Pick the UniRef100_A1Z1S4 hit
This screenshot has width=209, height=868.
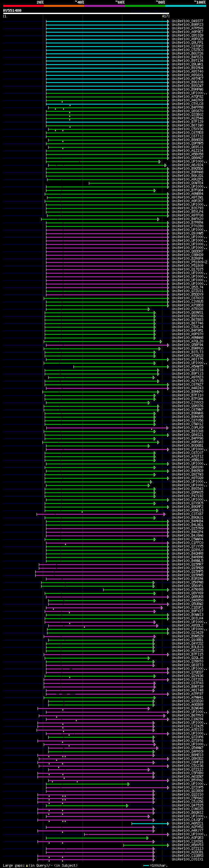(x=187, y=150)
